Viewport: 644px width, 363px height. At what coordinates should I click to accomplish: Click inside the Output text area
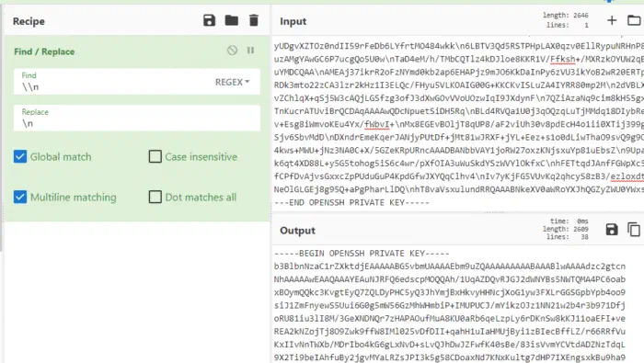coord(457,304)
